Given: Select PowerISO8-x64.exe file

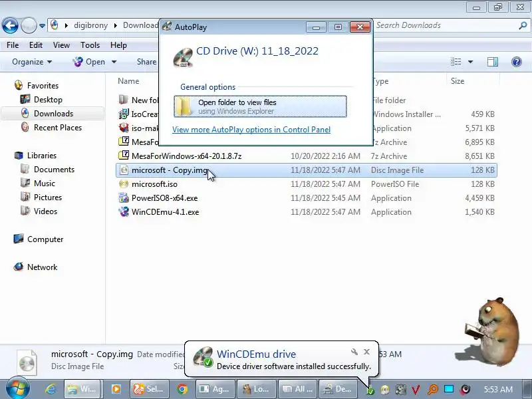Looking at the screenshot, I should (307, 198).
